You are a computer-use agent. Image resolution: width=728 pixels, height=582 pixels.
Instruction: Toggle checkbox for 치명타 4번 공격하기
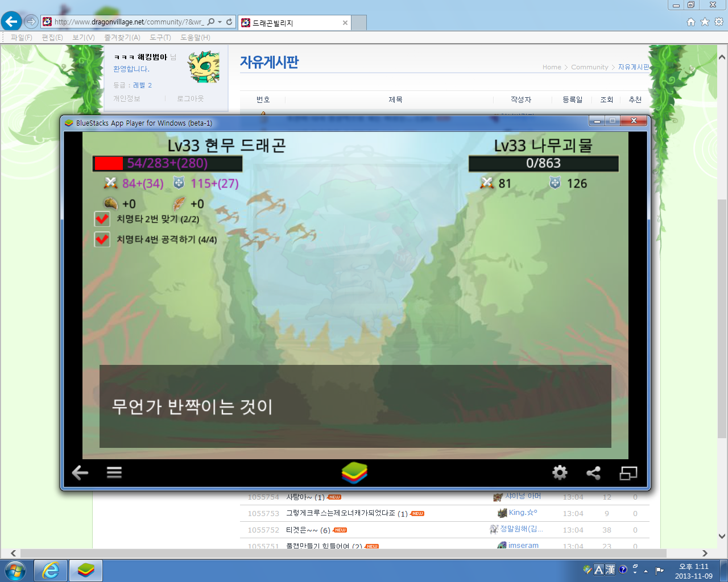(102, 239)
